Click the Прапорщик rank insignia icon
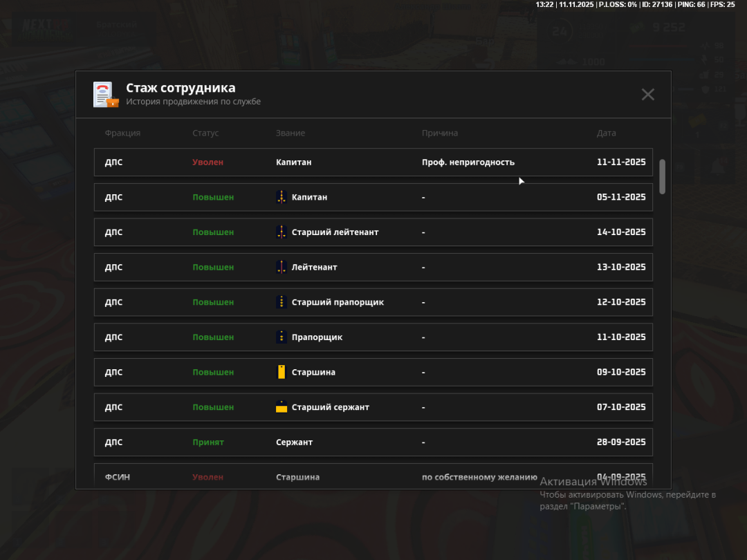Viewport: 747px width, 560px height. [281, 337]
